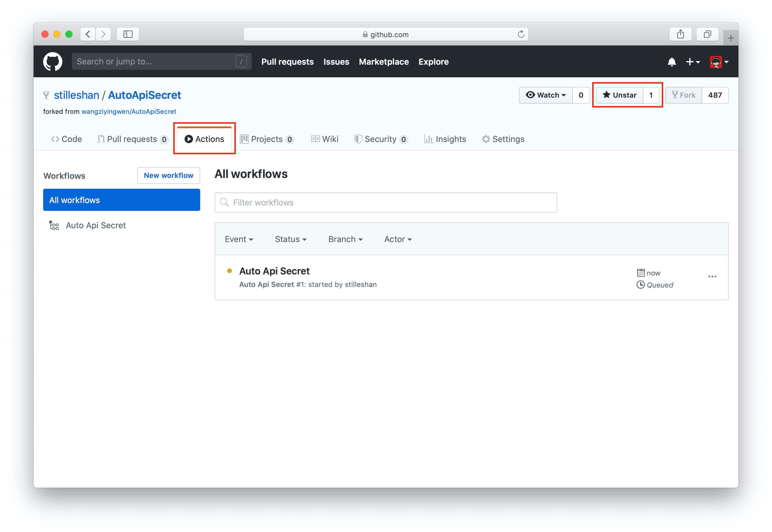Expand the plus create-new menu
This screenshot has height=532, width=772.
click(693, 62)
